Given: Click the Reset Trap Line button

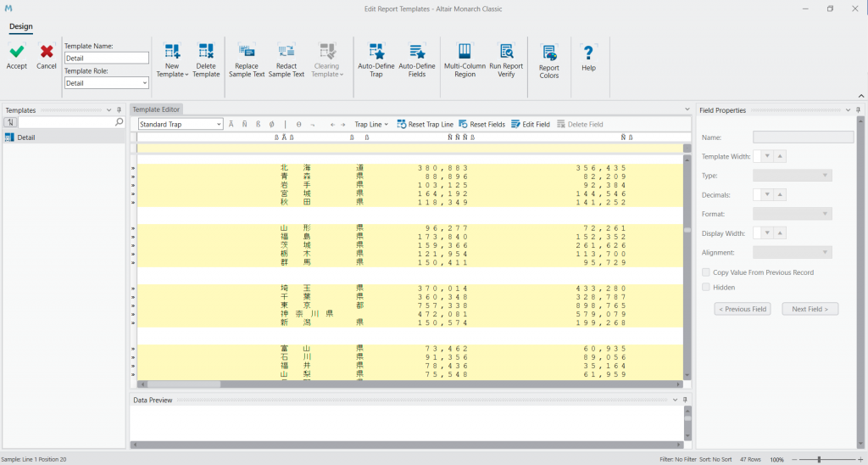Looking at the screenshot, I should coord(426,125).
